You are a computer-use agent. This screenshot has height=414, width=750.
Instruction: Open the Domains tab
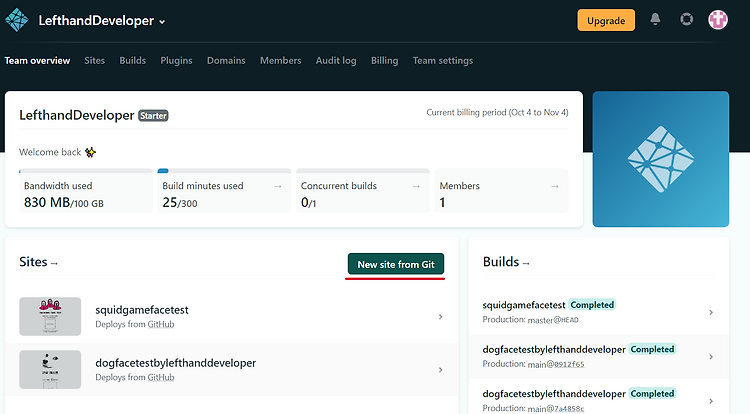[226, 61]
